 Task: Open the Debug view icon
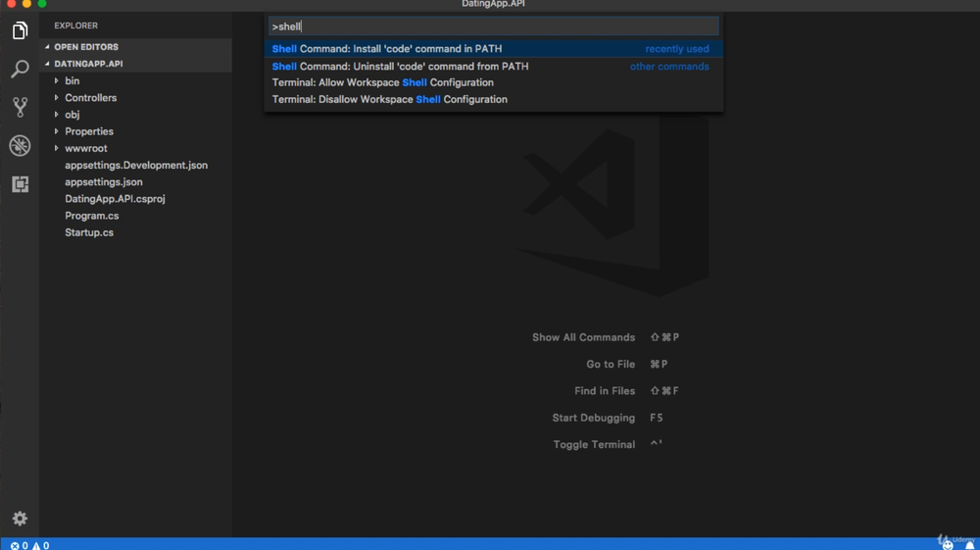(x=20, y=146)
